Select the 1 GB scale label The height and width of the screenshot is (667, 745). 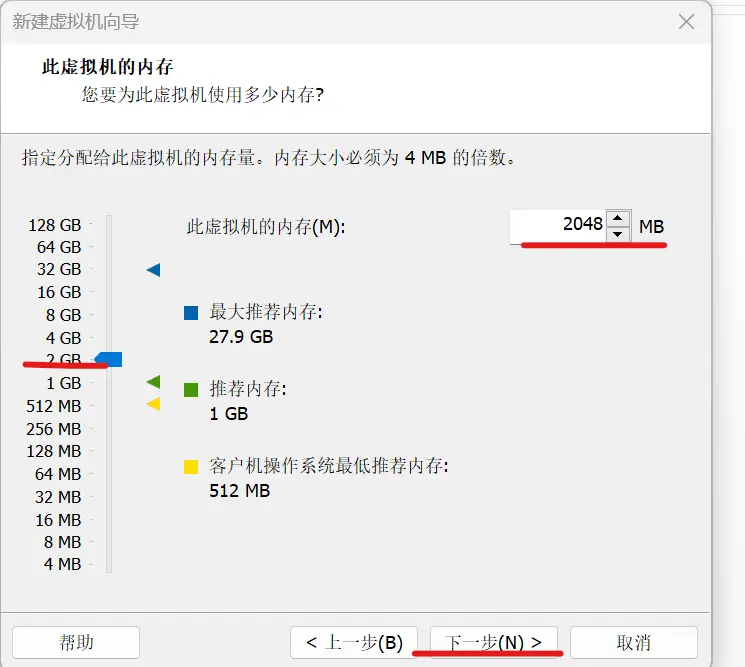(x=63, y=383)
